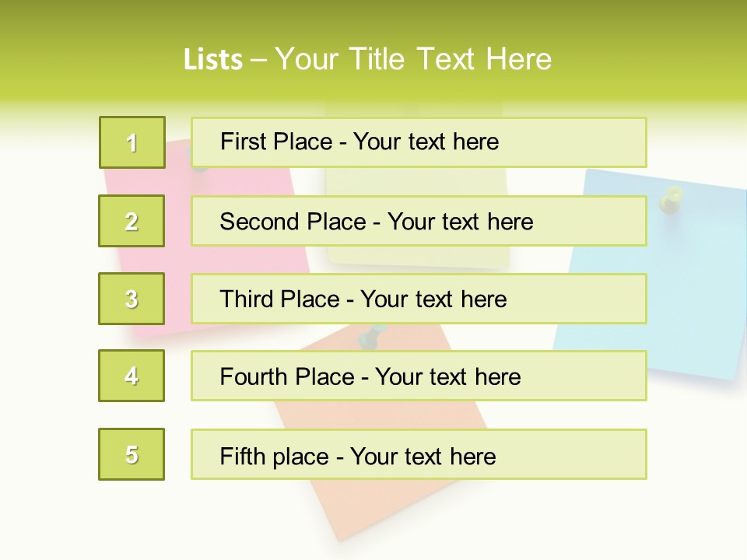Screen dimensions: 747x560
Task: Click the yellow pushpin on blue note
Action: 670,198
